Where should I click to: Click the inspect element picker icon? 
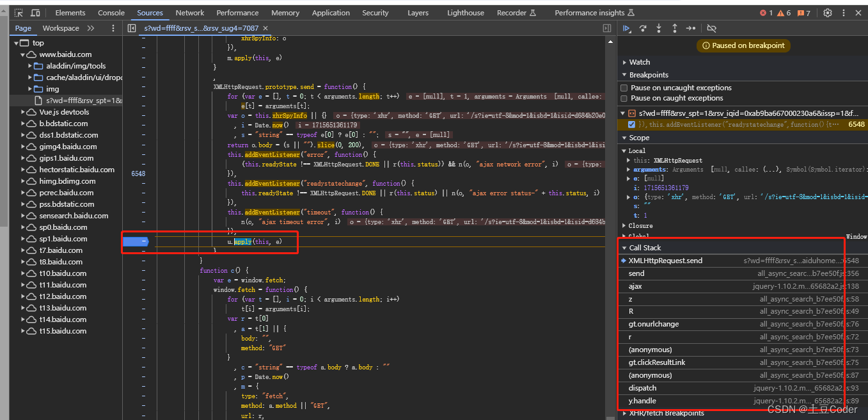coord(19,13)
